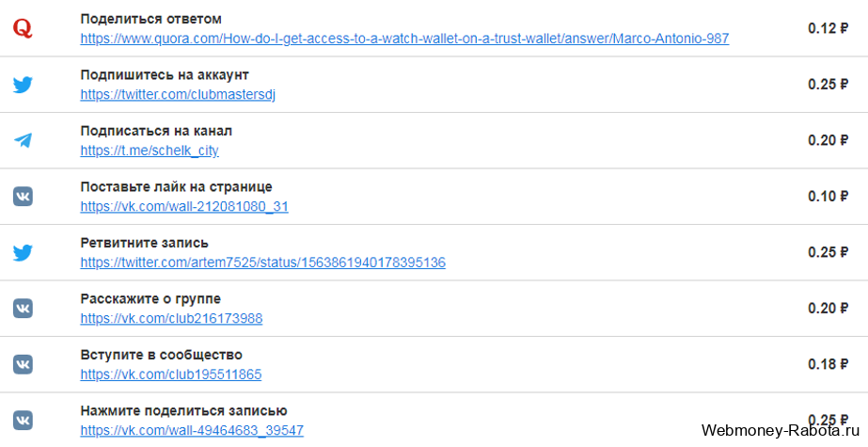Select the Ретвитните запись task title

(145, 243)
